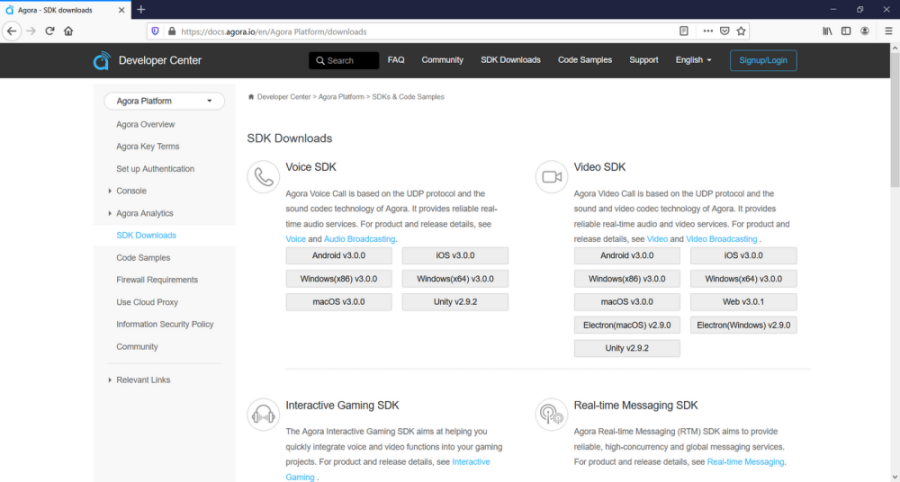The image size is (900, 482).
Task: Select Firewall Requirements in the sidebar
Action: [x=157, y=280]
